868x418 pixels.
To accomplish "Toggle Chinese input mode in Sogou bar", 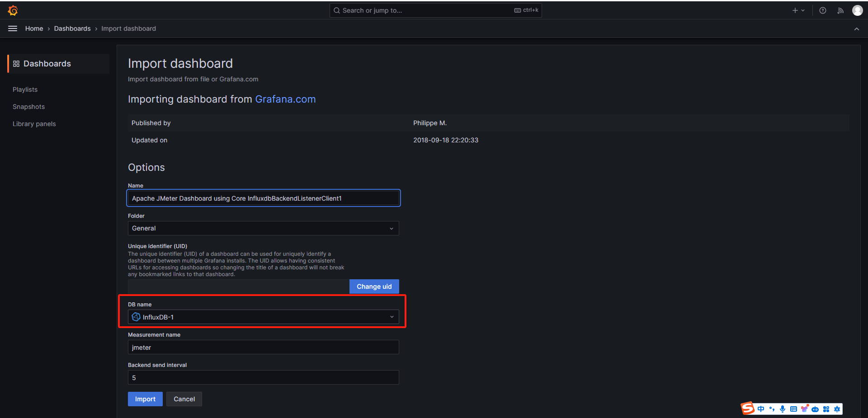I will click(761, 409).
